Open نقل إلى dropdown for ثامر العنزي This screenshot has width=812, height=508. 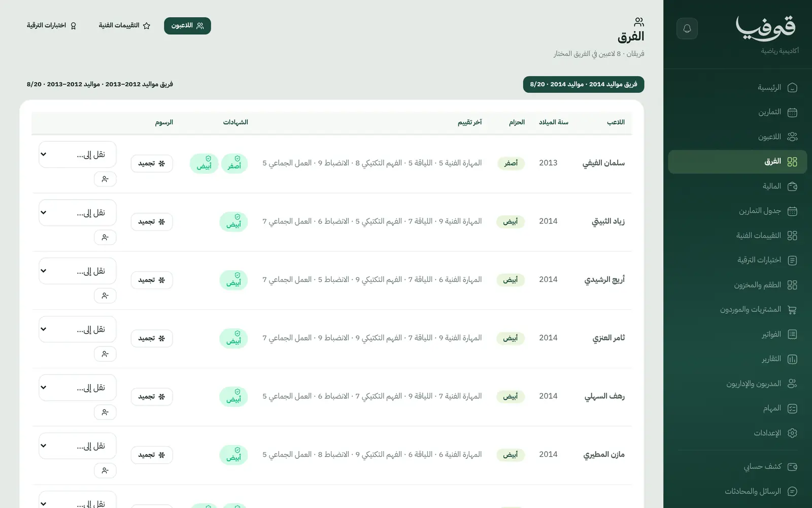[78, 329]
